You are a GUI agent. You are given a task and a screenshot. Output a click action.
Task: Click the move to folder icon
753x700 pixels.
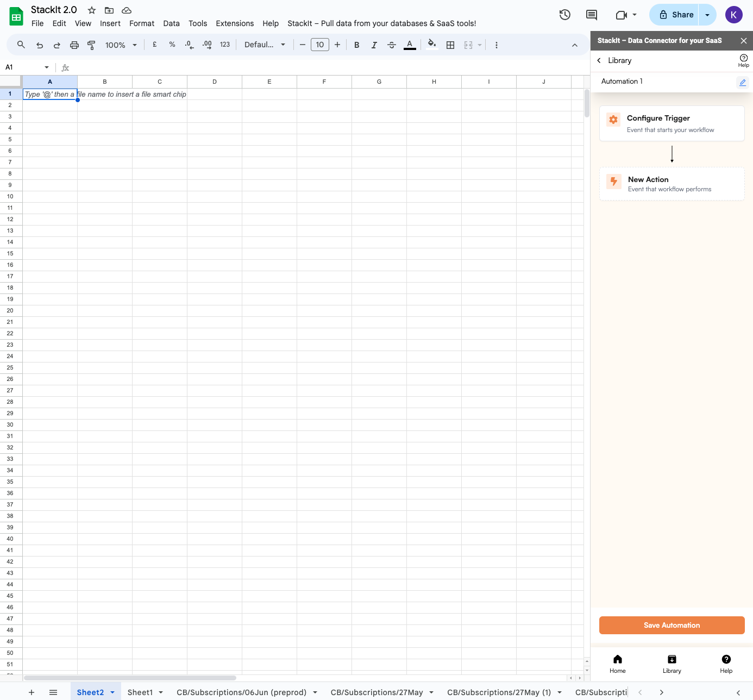point(109,10)
